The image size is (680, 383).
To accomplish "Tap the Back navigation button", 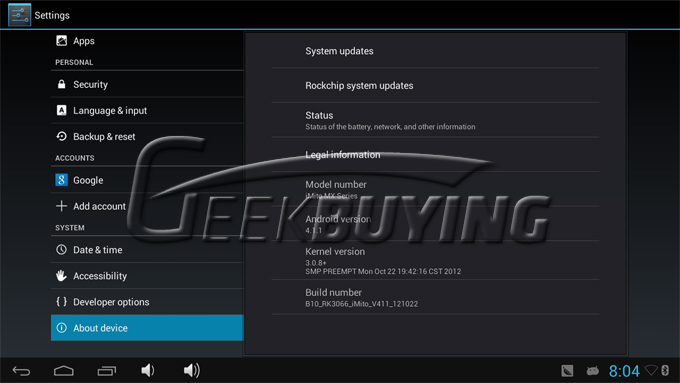I will [x=21, y=371].
